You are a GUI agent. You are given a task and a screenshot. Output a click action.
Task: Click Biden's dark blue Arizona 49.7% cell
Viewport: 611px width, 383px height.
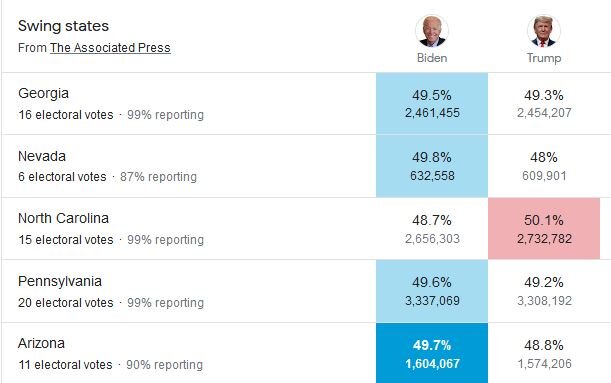pyautogui.click(x=432, y=353)
